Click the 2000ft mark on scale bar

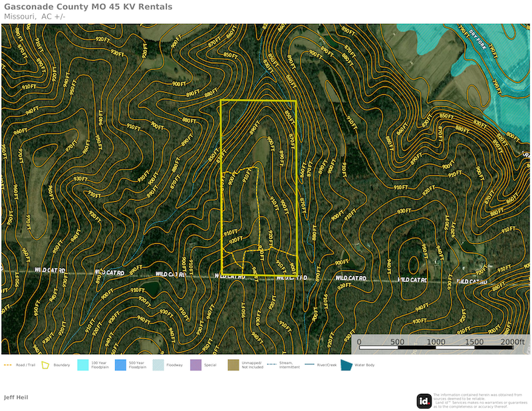coord(513,342)
